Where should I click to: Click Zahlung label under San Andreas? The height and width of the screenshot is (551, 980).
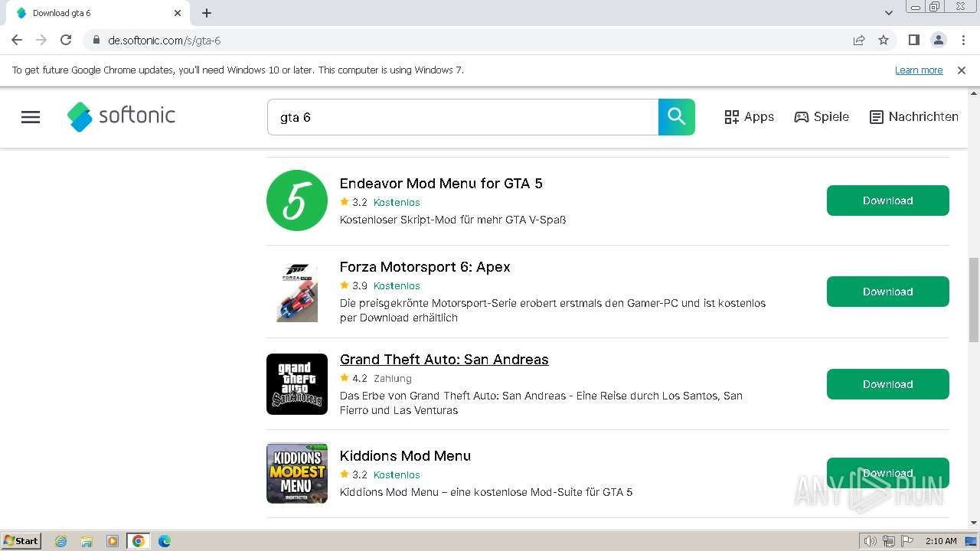[393, 379]
